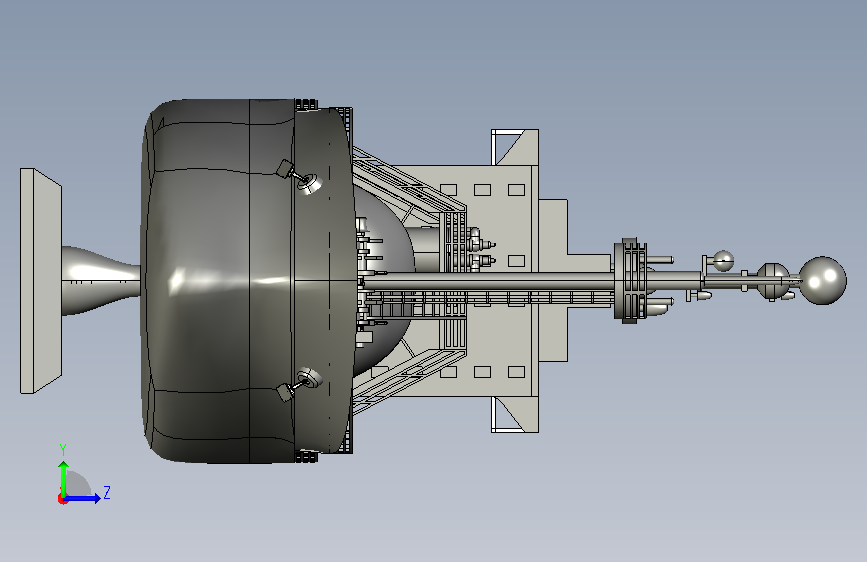Click the blue Z axis arrow of the triad

point(83,498)
